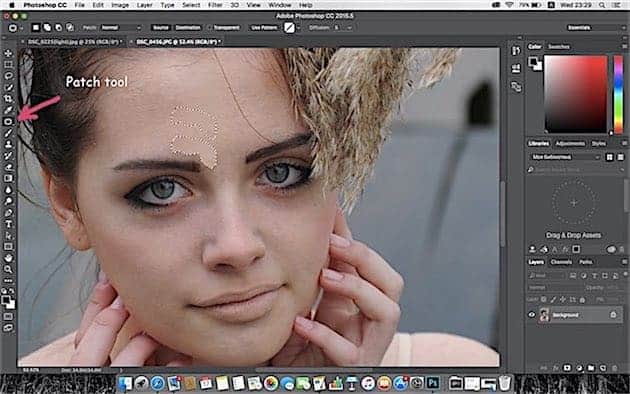Open the pattern picker dropdown arrow
This screenshot has width=630, height=394.
pyautogui.click(x=299, y=28)
